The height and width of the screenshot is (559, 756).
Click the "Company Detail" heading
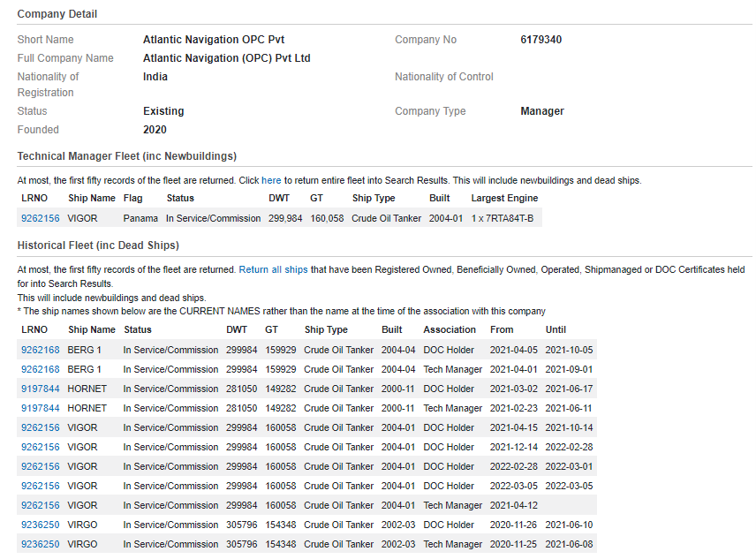tap(57, 14)
